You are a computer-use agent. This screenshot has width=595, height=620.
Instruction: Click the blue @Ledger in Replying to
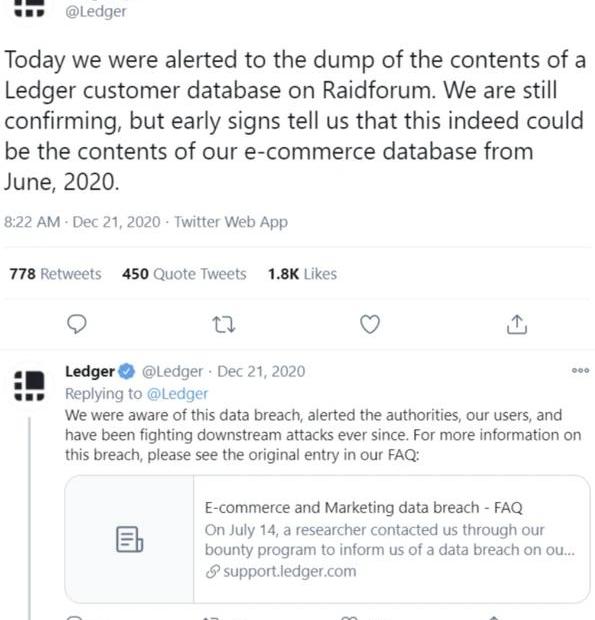(x=177, y=394)
